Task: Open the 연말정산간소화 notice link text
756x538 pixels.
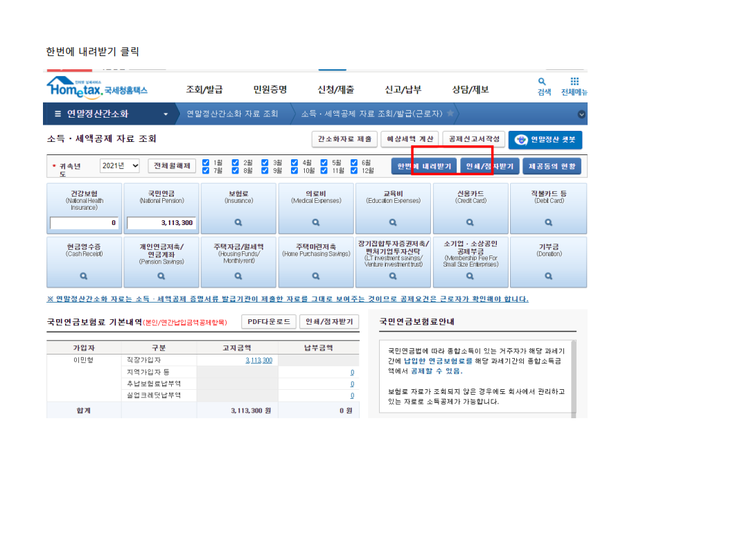Action: 288,299
